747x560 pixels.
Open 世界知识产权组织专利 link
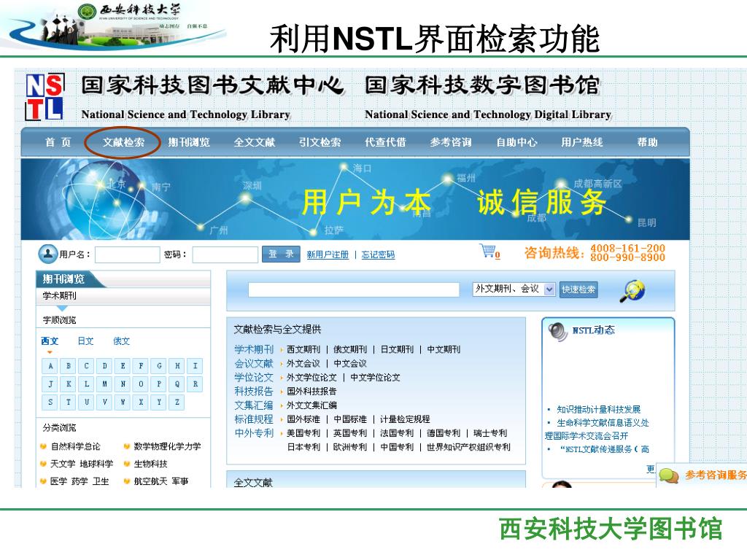468,448
